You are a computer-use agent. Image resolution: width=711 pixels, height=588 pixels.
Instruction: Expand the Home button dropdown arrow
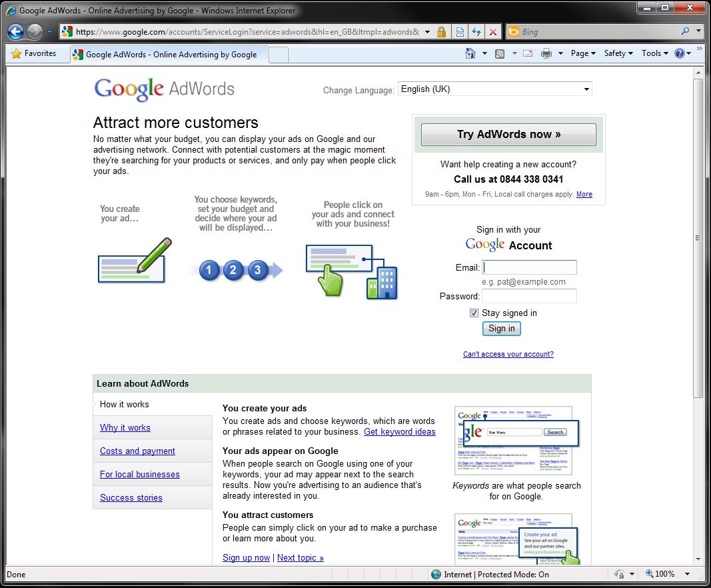point(484,53)
